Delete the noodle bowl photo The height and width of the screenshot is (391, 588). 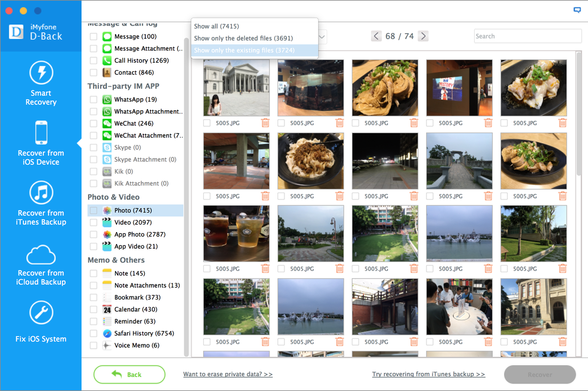click(339, 196)
